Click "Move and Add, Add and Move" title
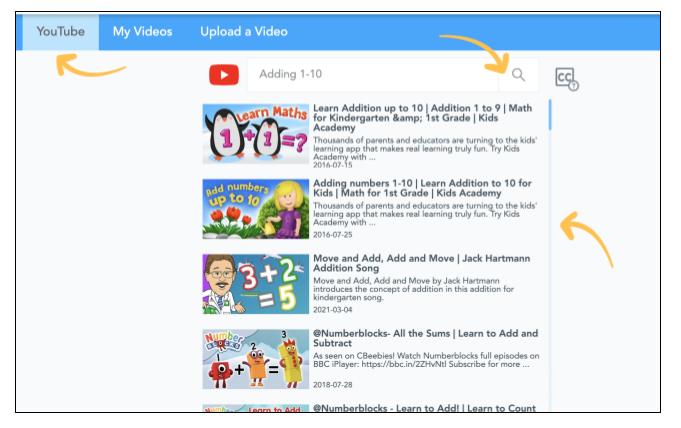The width and height of the screenshot is (681, 428). 421,264
